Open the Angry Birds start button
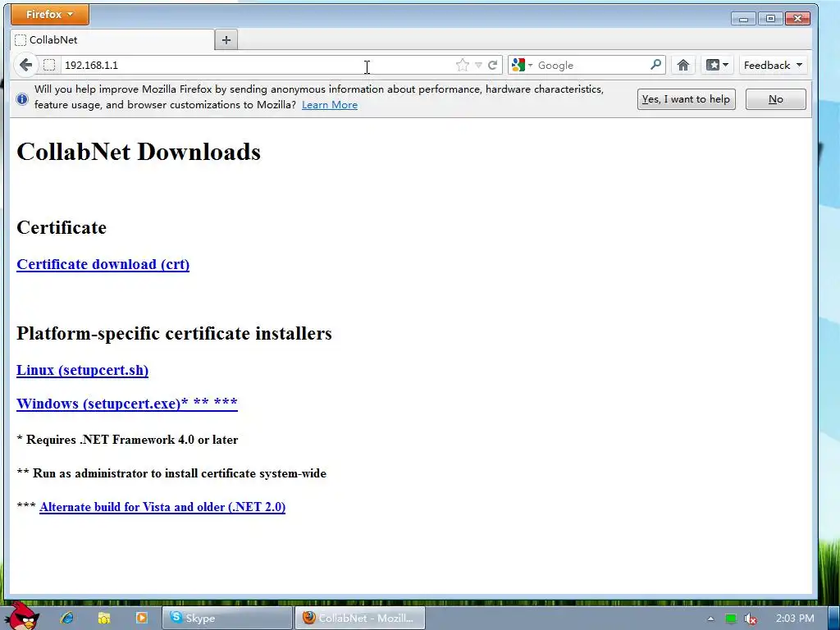This screenshot has height=630, width=840. point(22,616)
